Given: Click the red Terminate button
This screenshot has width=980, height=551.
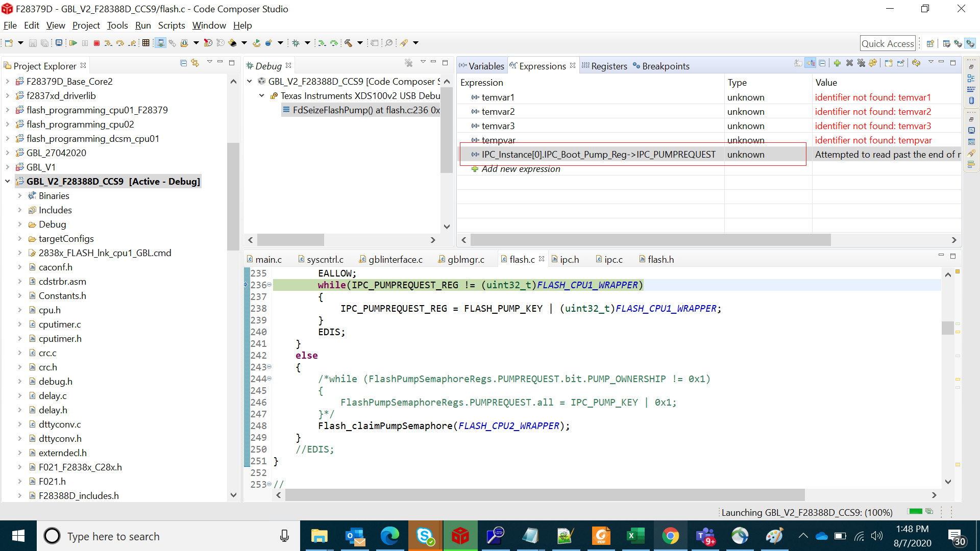Looking at the screenshot, I should coord(96,43).
